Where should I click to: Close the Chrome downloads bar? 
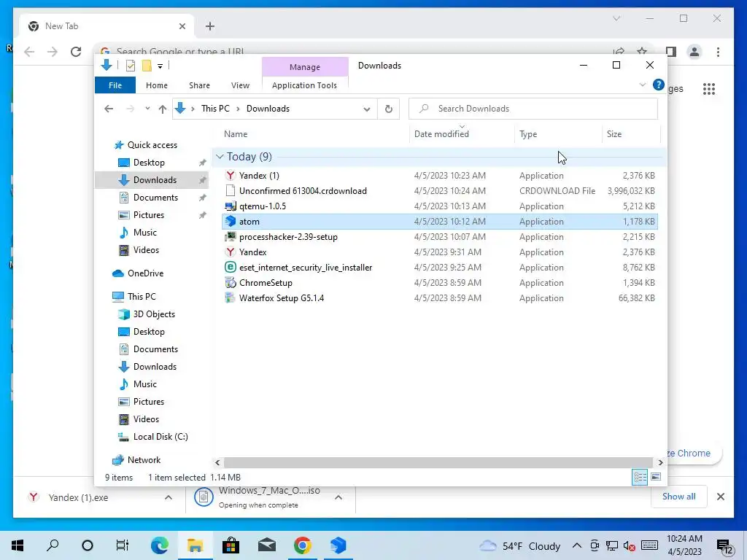(x=721, y=497)
